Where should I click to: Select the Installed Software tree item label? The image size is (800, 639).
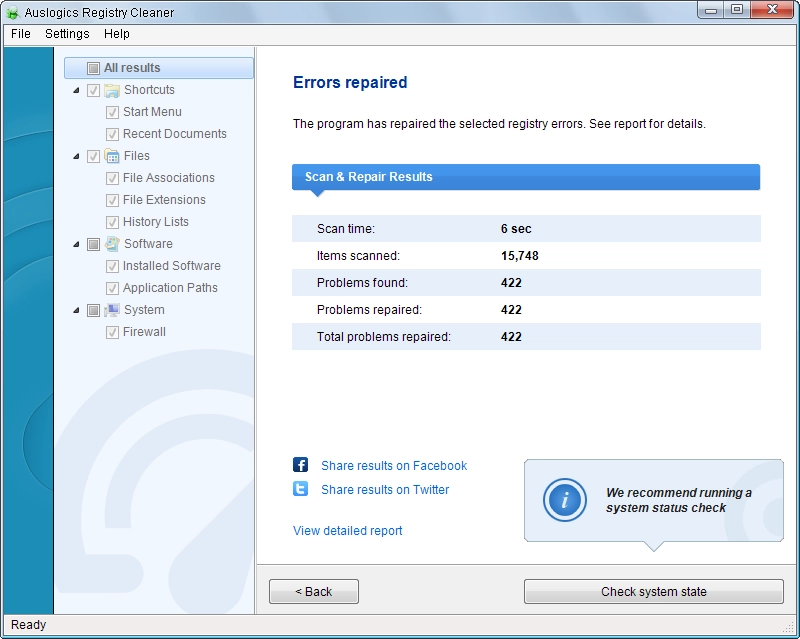[x=171, y=266]
